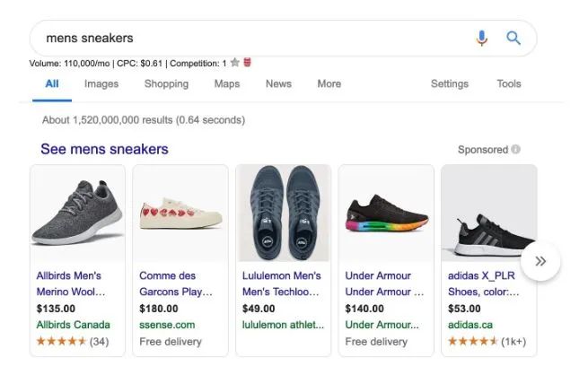The width and height of the screenshot is (588, 375).
Task: Click the Sponsored info icon
Action: (x=515, y=150)
